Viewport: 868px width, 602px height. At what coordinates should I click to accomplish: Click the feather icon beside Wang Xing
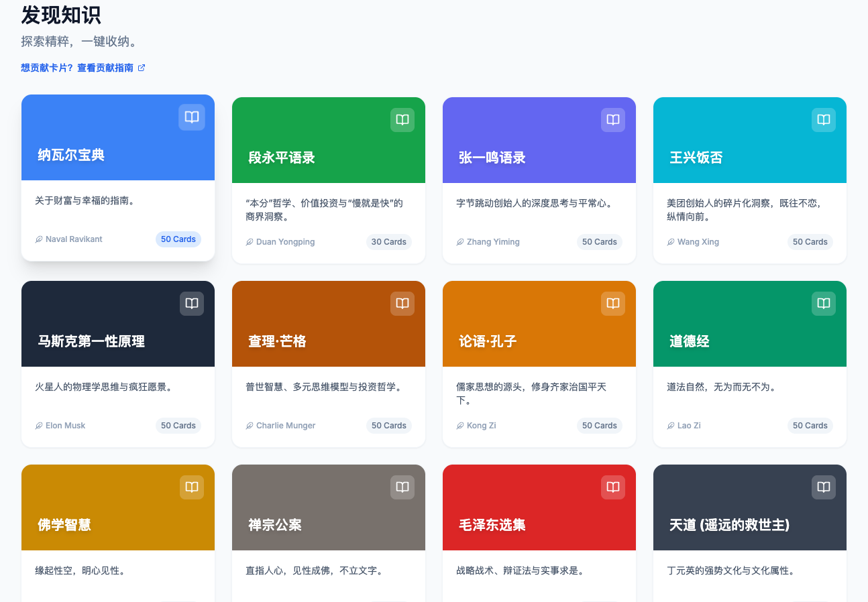(671, 242)
